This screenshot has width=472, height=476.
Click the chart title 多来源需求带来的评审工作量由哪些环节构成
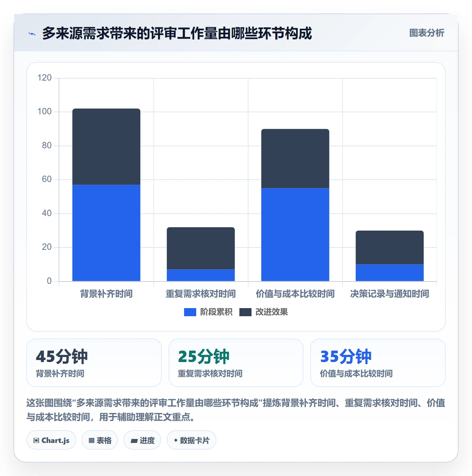point(177,33)
